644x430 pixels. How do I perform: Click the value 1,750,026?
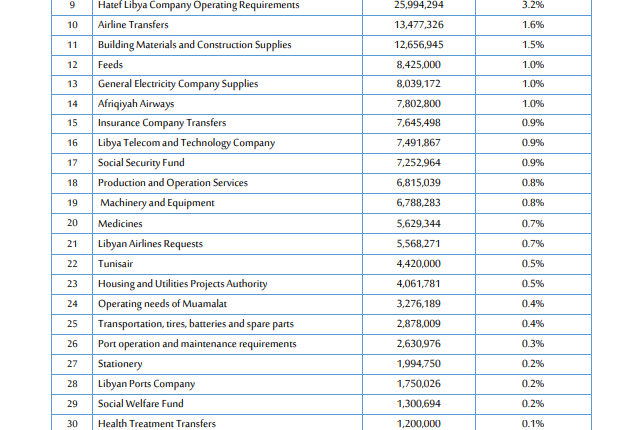tap(419, 384)
